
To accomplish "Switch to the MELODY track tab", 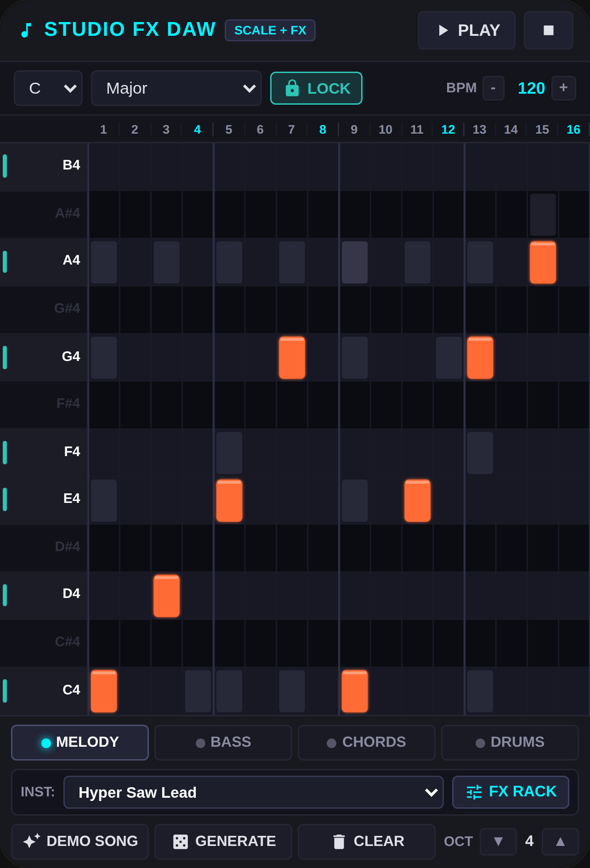I will (80, 743).
